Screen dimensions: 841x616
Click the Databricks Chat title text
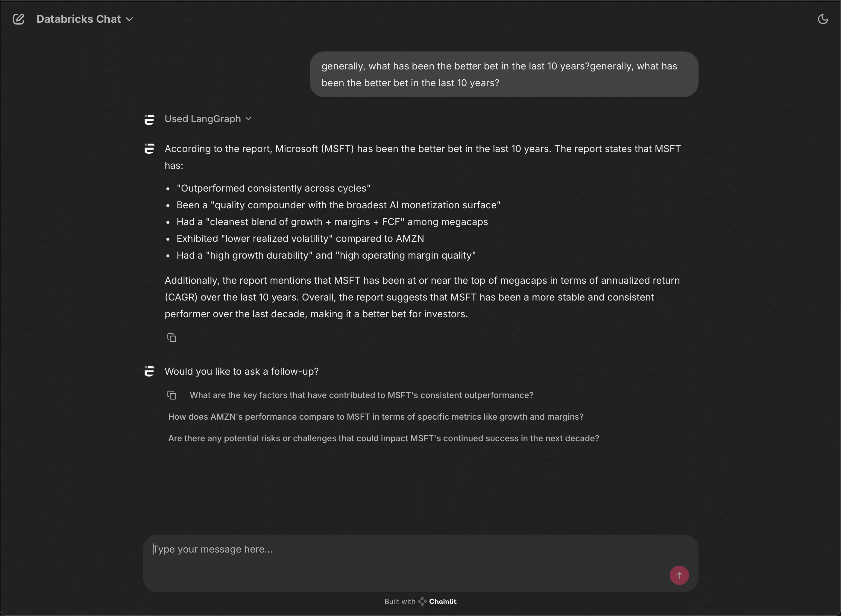[x=79, y=19]
